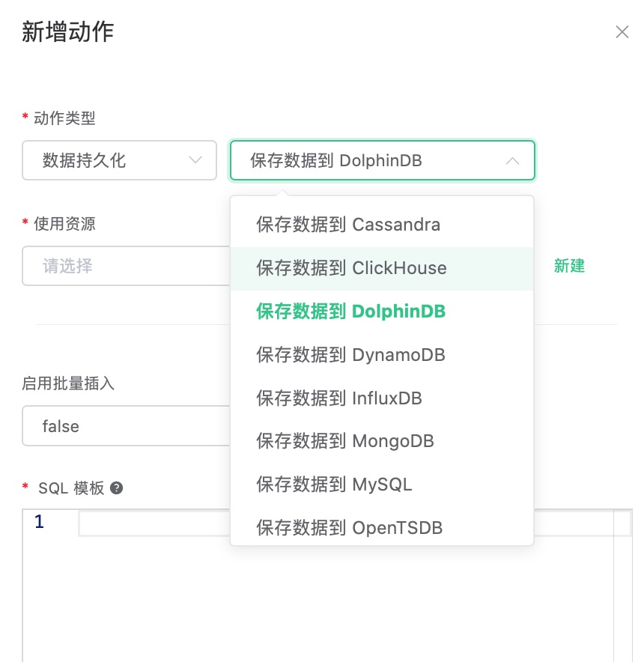Select 保存数据到 OpenTSDB option
The width and height of the screenshot is (644, 662).
[349, 528]
